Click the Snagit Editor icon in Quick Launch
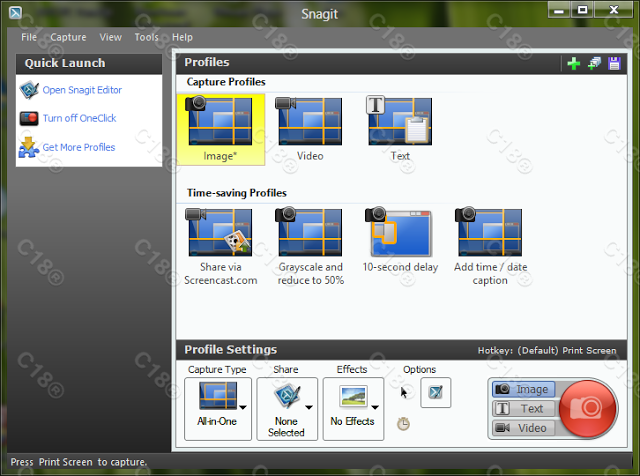Screen dimensions: 640x476 point(29,90)
